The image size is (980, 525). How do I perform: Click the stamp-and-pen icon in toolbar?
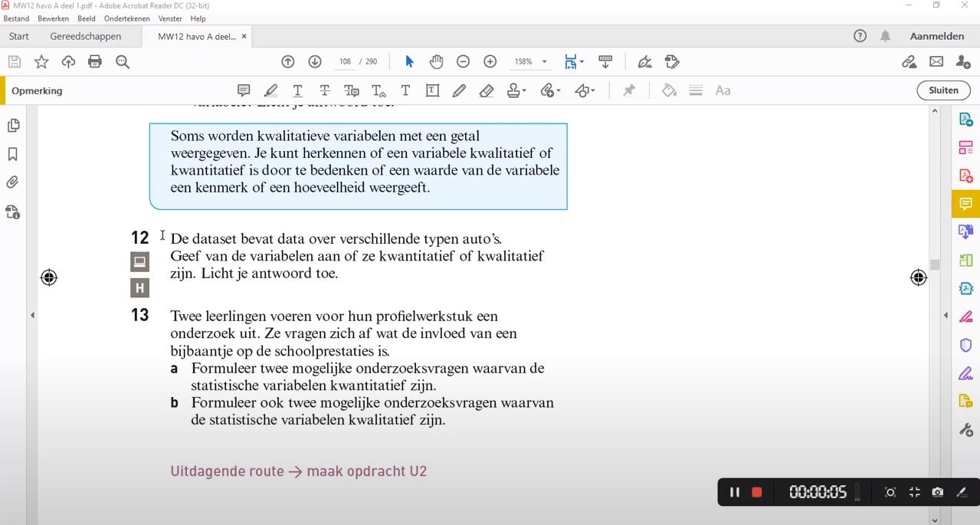tap(672, 62)
